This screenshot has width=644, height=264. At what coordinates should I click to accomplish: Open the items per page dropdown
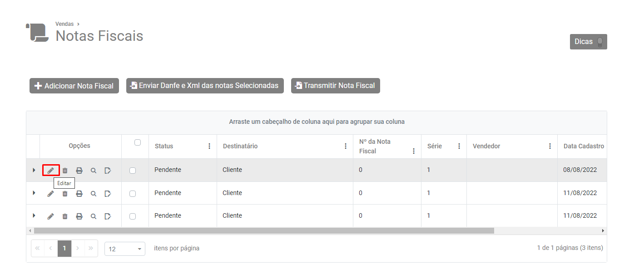tap(125, 249)
